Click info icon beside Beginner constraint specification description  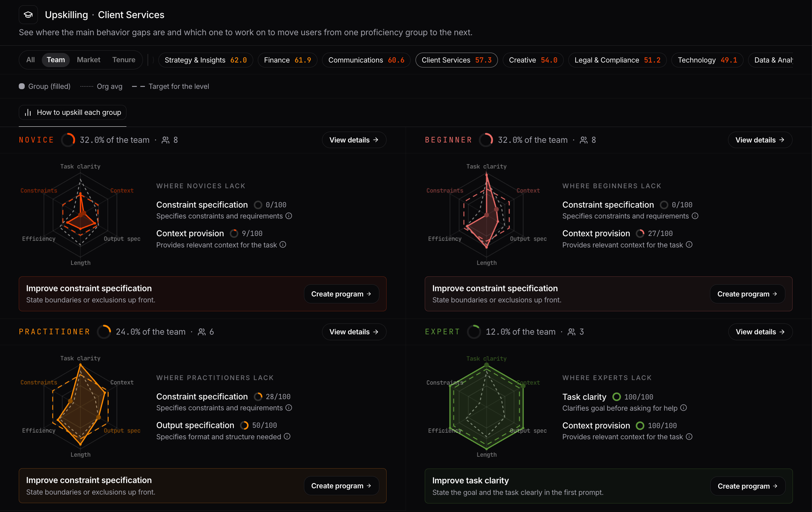695,216
